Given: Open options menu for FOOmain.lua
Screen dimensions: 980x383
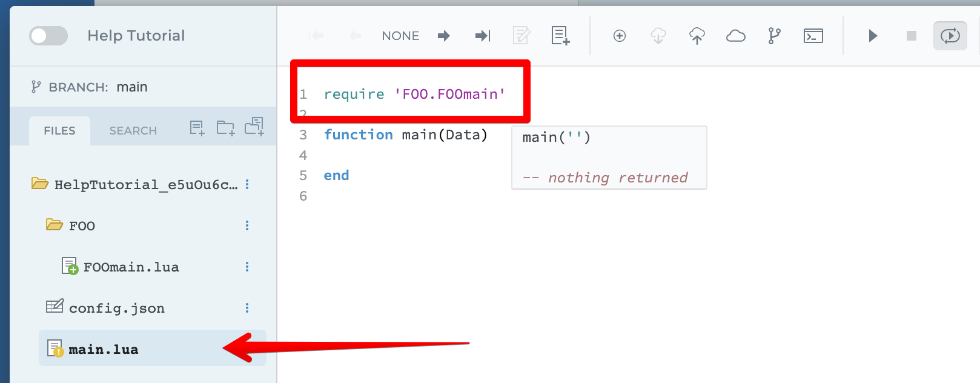Looking at the screenshot, I should coord(247,267).
